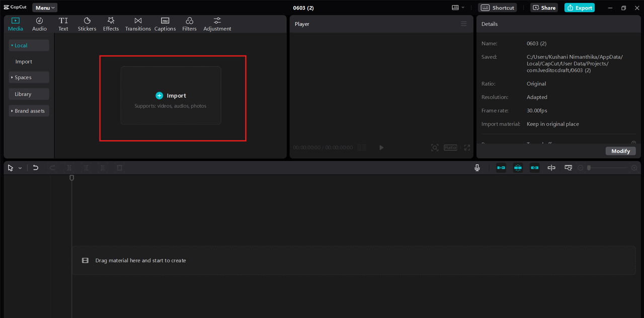Click the Split clip tool
Image resolution: width=644 pixels, height=318 pixels.
click(69, 168)
